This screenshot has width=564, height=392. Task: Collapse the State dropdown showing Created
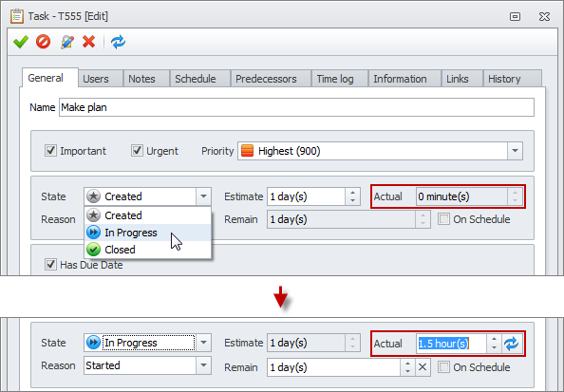click(x=203, y=196)
